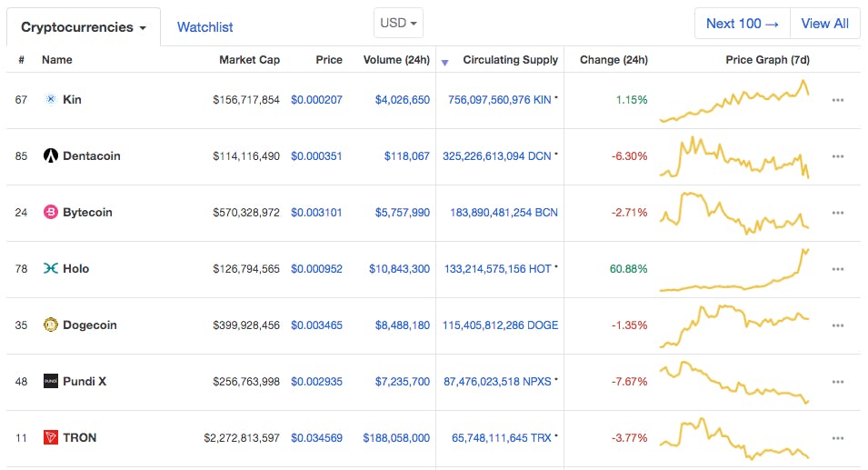
Task: Sort the table by Market Cap header
Action: tap(249, 60)
